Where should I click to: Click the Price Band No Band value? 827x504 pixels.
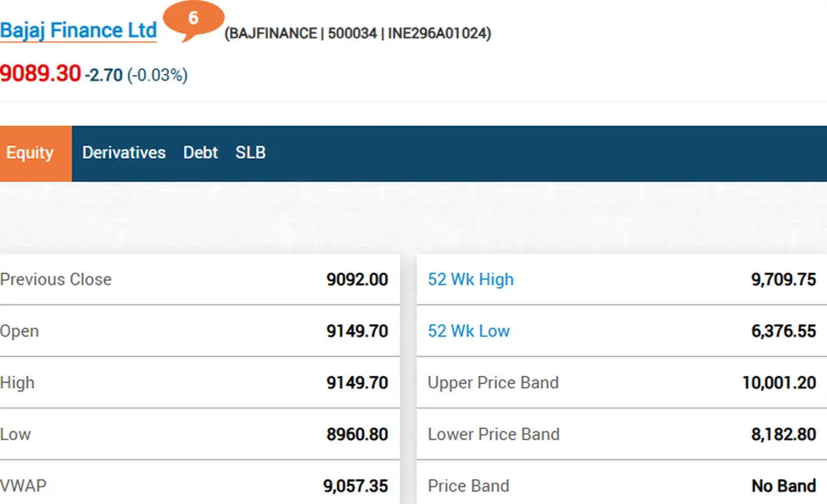(784, 486)
